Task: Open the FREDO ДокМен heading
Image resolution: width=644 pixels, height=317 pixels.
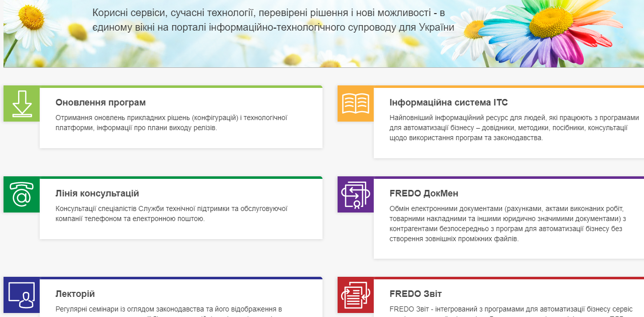Action: [x=424, y=193]
